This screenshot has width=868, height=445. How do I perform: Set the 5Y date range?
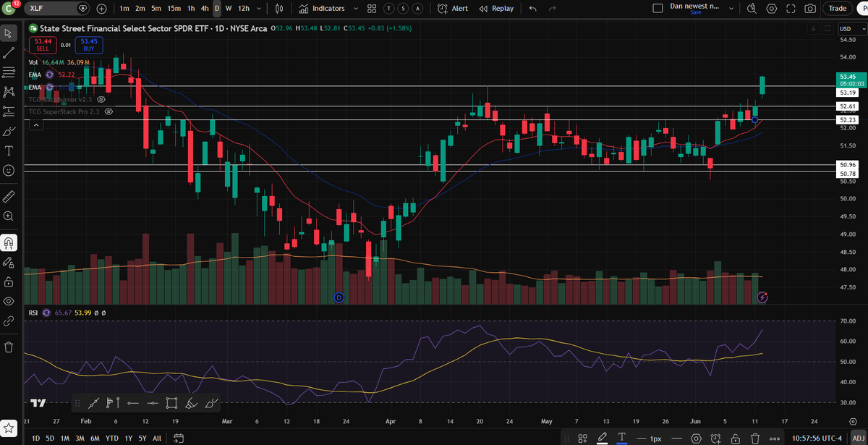142,438
